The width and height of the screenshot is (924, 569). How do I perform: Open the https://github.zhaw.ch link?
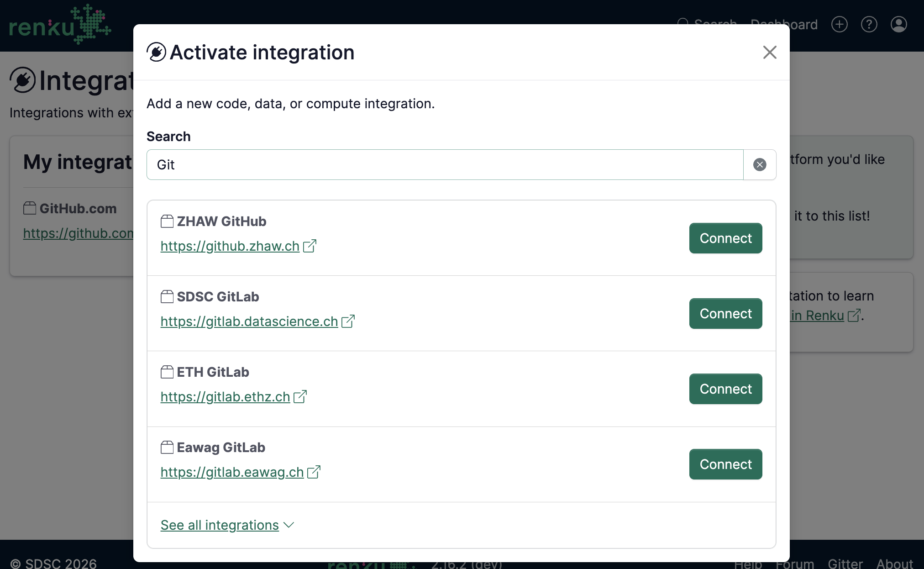[x=230, y=246]
